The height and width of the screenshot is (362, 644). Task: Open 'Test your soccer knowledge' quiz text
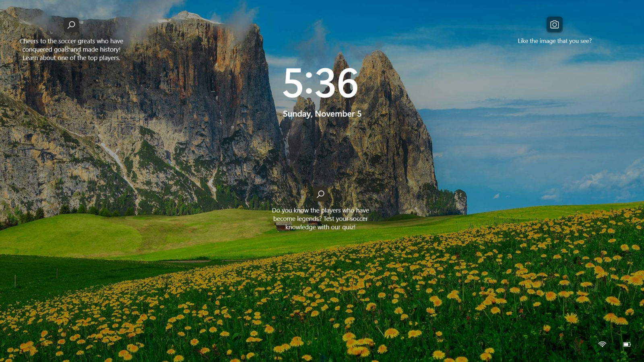click(x=320, y=219)
